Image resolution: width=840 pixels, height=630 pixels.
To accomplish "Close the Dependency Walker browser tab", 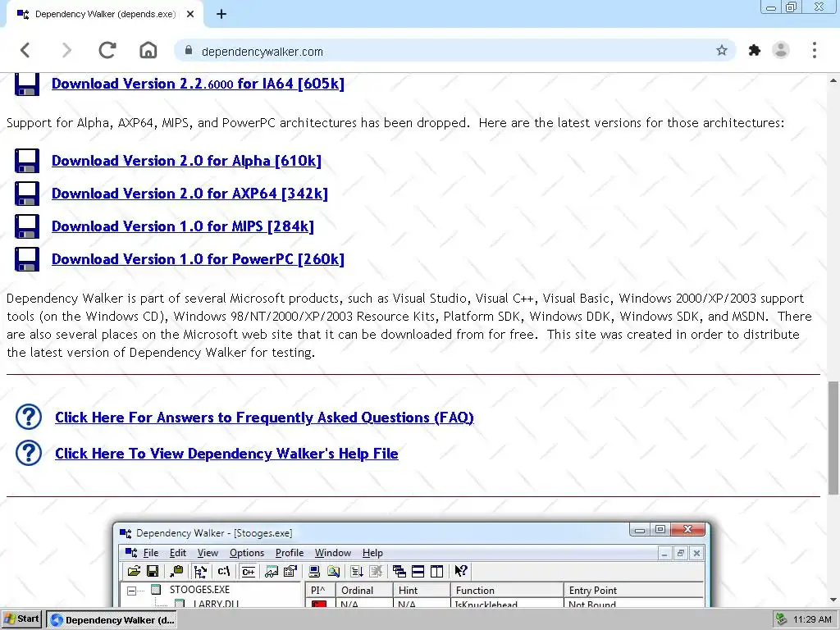I will [190, 15].
